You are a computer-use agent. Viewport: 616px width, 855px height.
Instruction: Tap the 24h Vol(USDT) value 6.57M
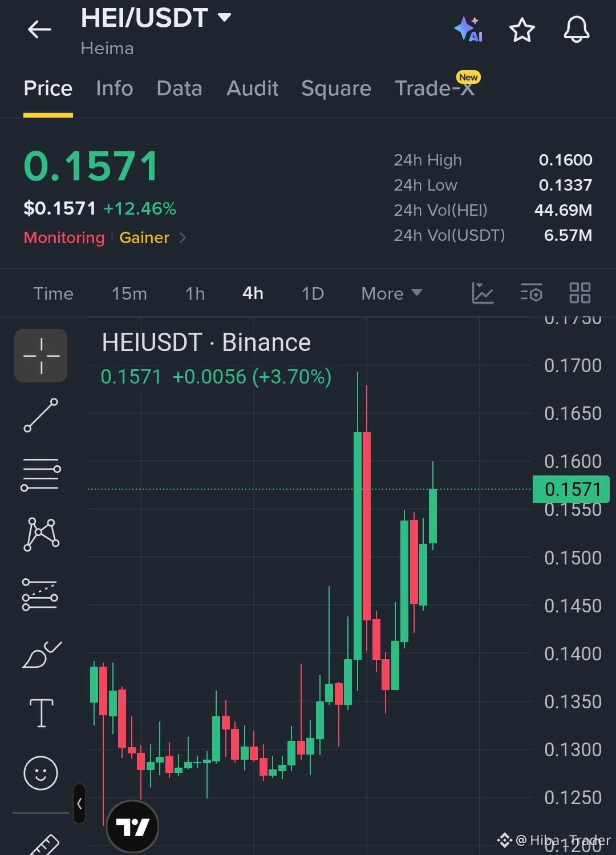(568, 235)
